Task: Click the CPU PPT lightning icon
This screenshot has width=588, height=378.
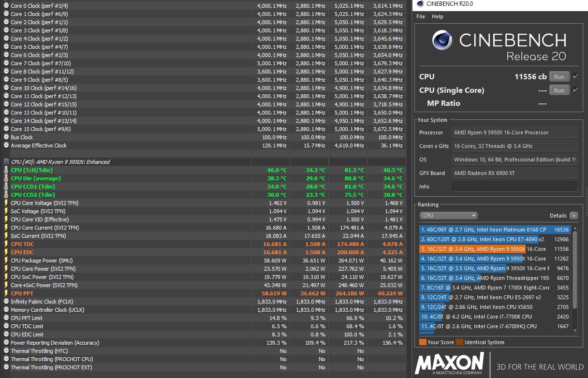Action: pos(6,293)
